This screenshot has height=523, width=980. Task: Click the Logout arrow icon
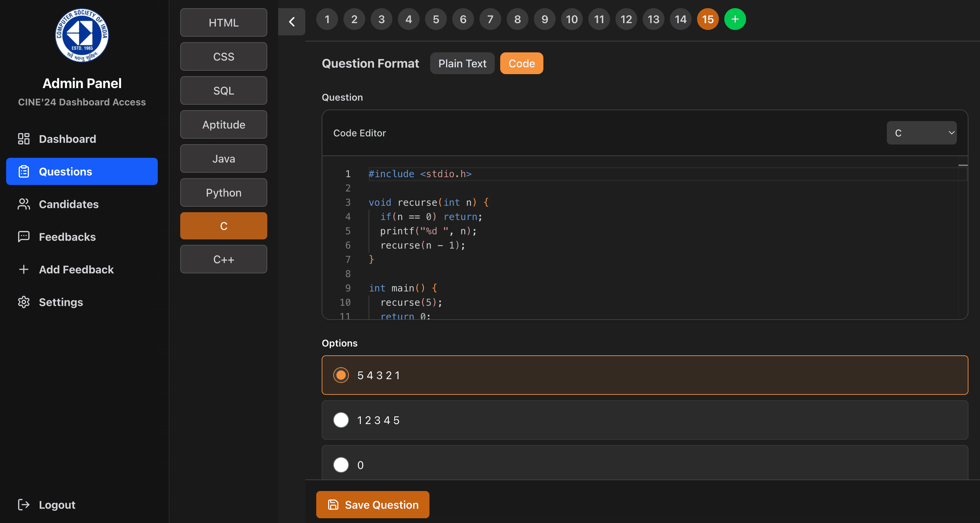(x=23, y=504)
